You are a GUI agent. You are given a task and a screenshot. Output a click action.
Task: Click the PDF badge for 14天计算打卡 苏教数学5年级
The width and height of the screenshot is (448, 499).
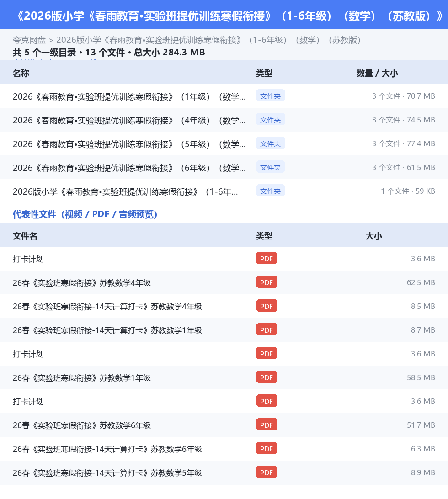(267, 472)
